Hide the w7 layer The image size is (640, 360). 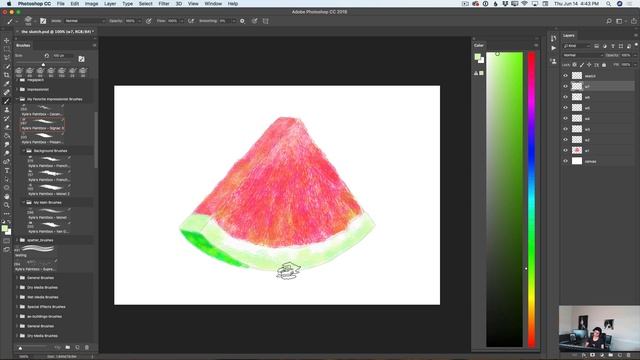tap(565, 86)
